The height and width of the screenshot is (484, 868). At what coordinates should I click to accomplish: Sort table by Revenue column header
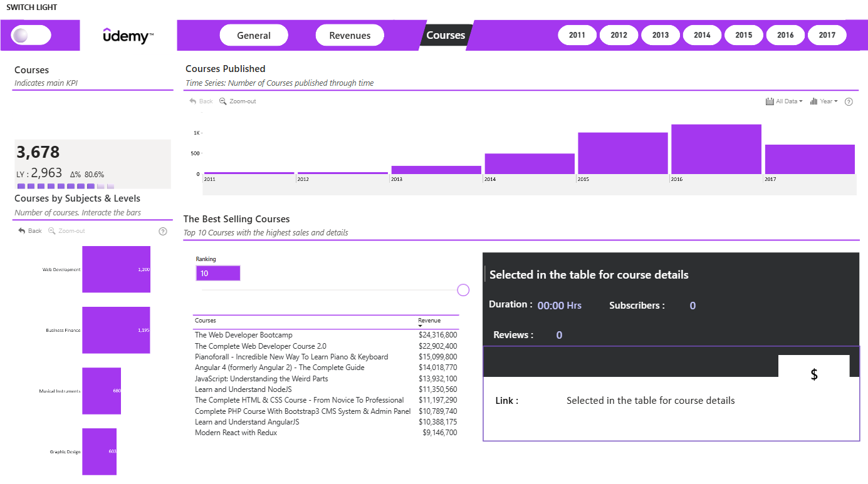(429, 321)
